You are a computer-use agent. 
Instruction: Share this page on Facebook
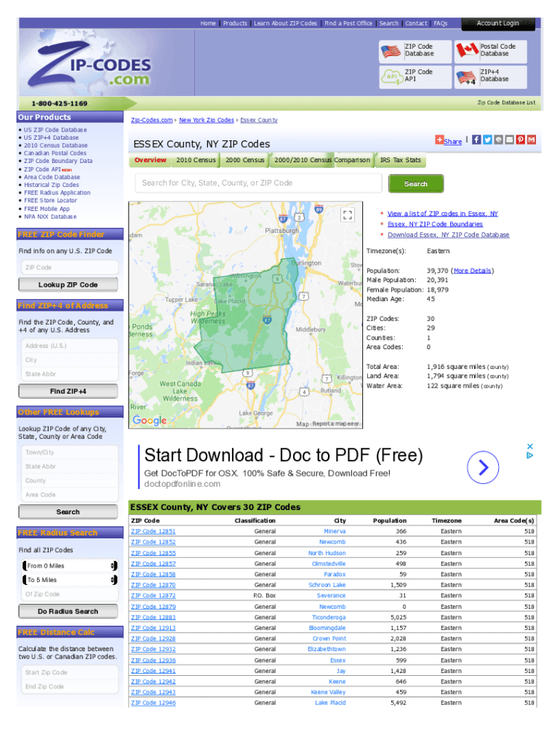[x=476, y=140]
